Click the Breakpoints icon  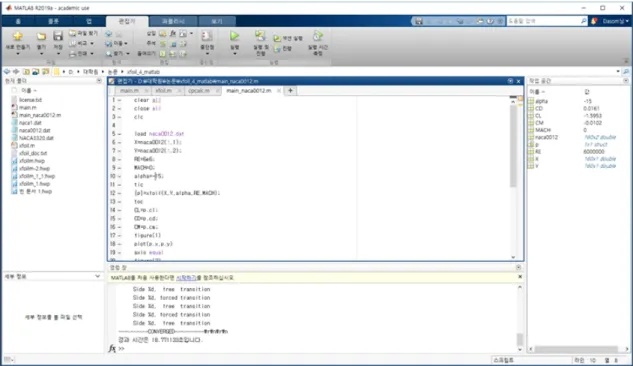point(207,36)
